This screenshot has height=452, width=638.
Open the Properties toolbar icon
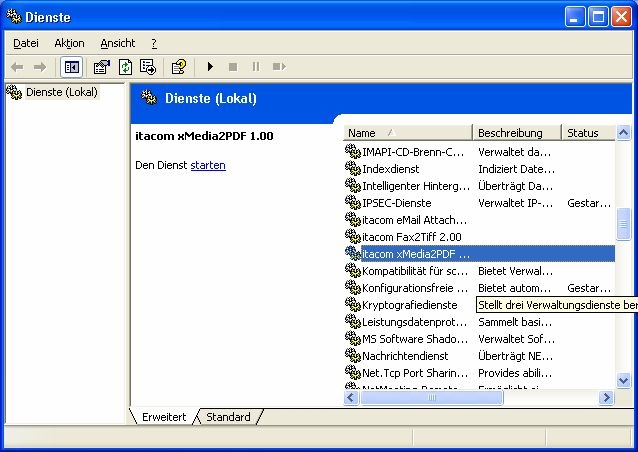(x=102, y=67)
